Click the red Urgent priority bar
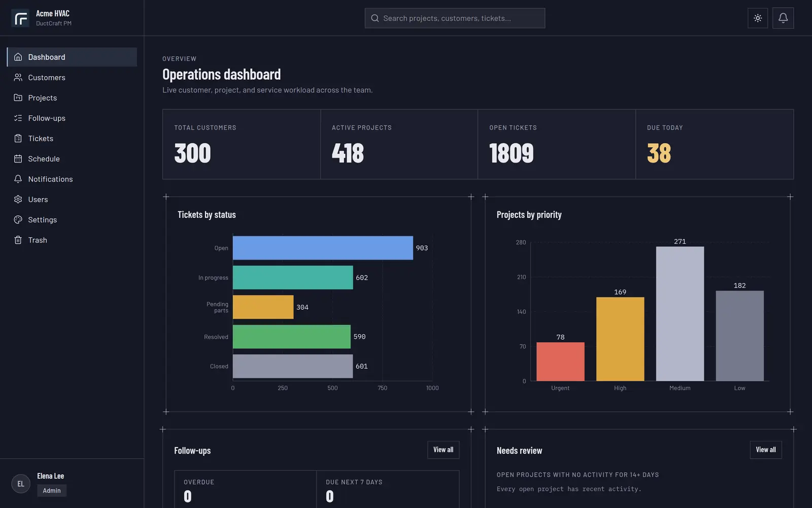 click(560, 362)
